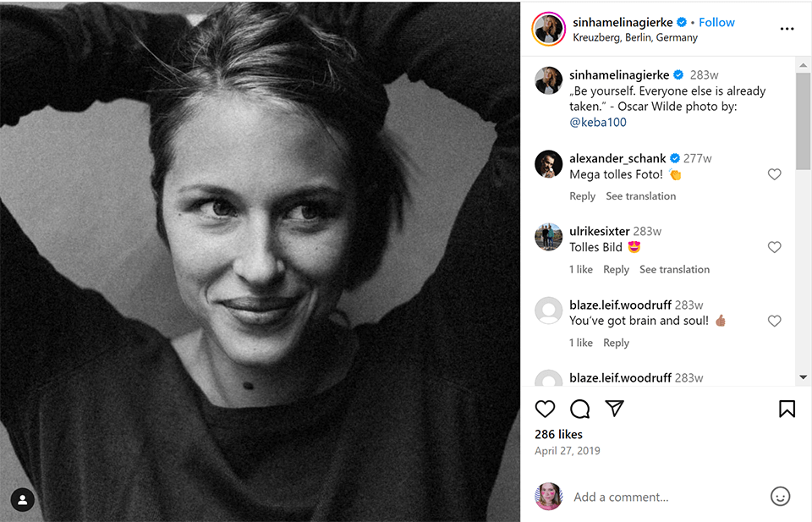Follow sinhamelinagierke
This screenshot has height=522, width=812.
click(716, 22)
